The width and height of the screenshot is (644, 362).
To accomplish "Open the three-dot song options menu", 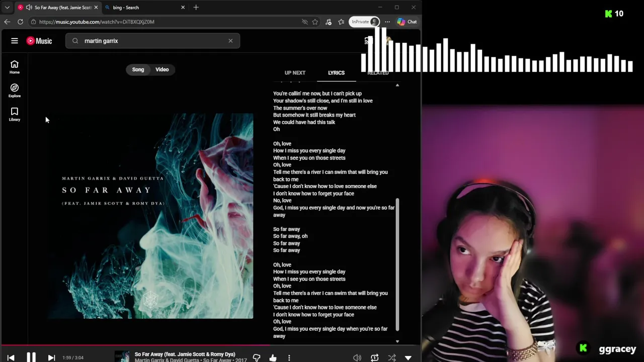I will pyautogui.click(x=289, y=357).
